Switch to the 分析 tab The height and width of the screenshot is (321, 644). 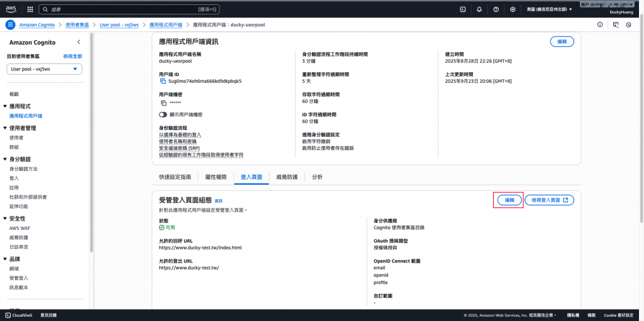(x=317, y=177)
